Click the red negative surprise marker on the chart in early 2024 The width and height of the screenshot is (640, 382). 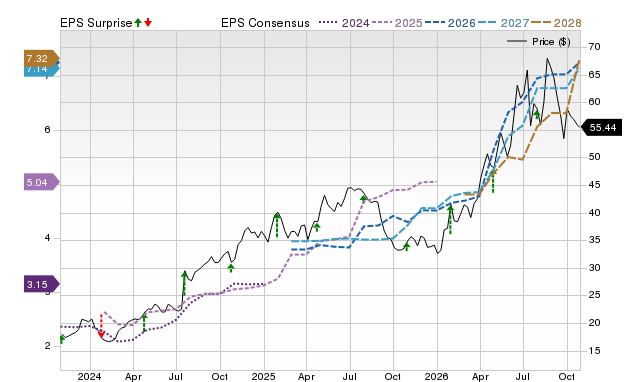(x=101, y=326)
